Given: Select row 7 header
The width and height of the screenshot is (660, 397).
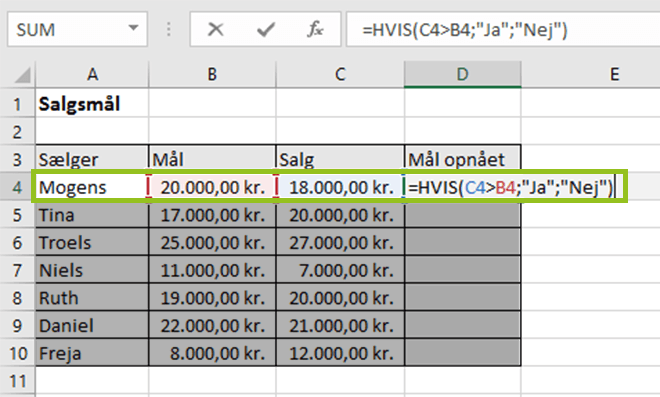Looking at the screenshot, I should (x=17, y=270).
